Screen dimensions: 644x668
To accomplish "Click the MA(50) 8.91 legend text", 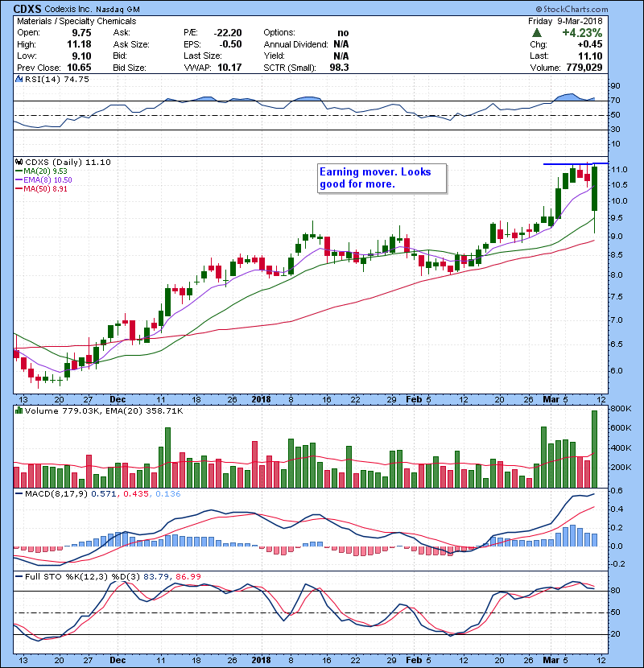I will pos(46,189).
